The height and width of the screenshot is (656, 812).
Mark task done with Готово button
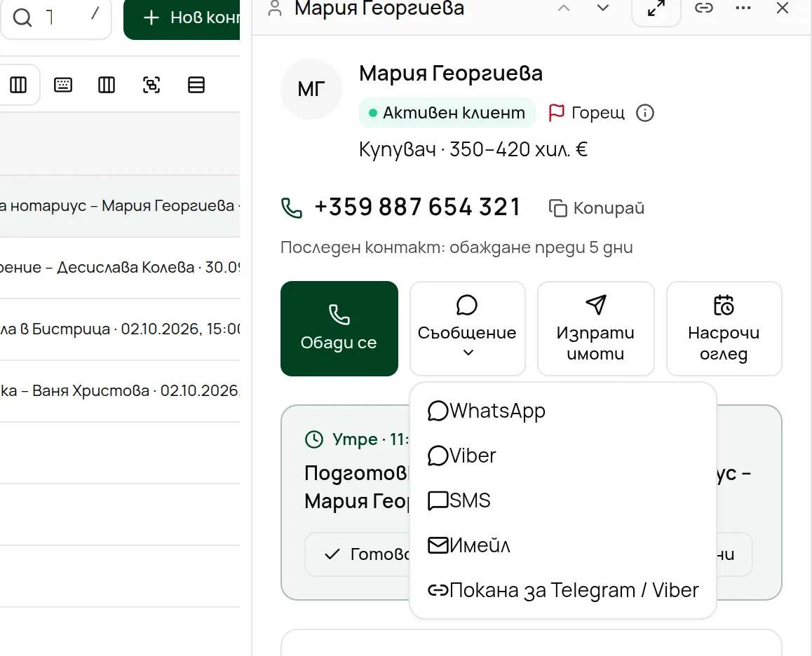[x=358, y=554]
